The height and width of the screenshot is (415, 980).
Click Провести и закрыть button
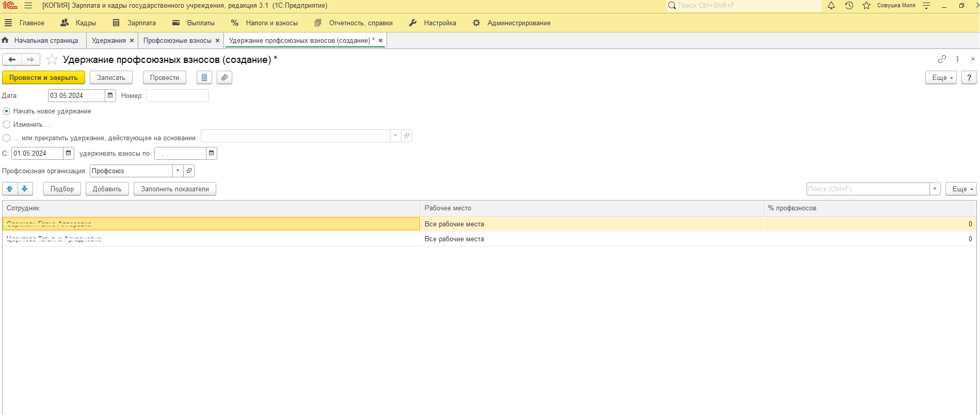tap(43, 77)
